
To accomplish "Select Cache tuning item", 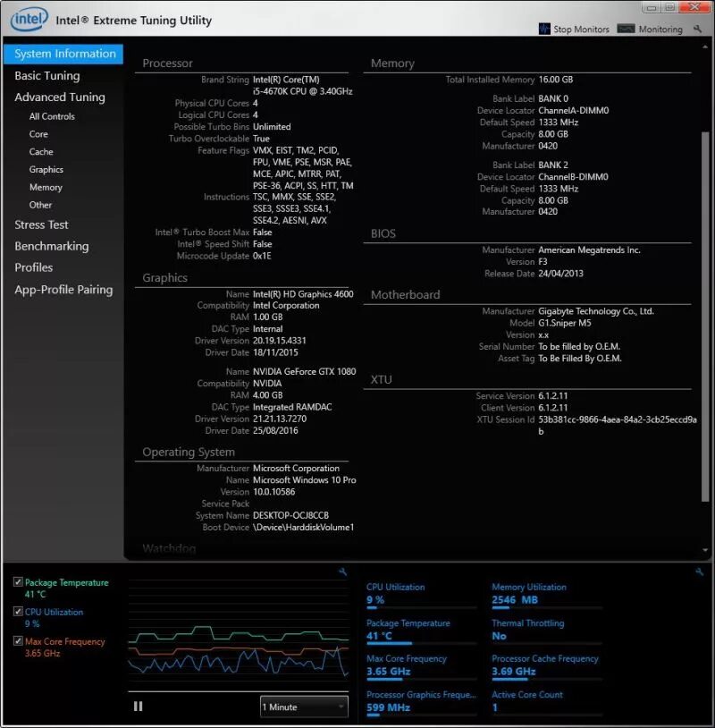I will [41, 152].
